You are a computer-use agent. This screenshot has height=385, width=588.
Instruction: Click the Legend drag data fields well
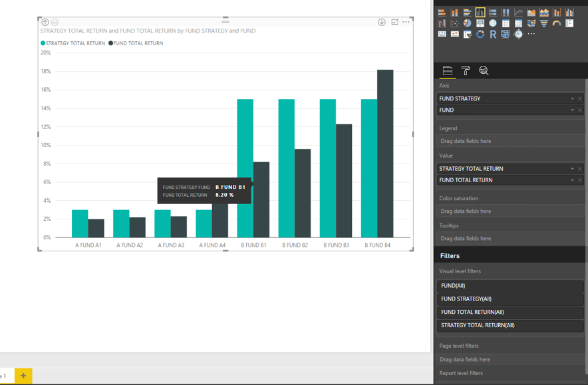tap(510, 141)
